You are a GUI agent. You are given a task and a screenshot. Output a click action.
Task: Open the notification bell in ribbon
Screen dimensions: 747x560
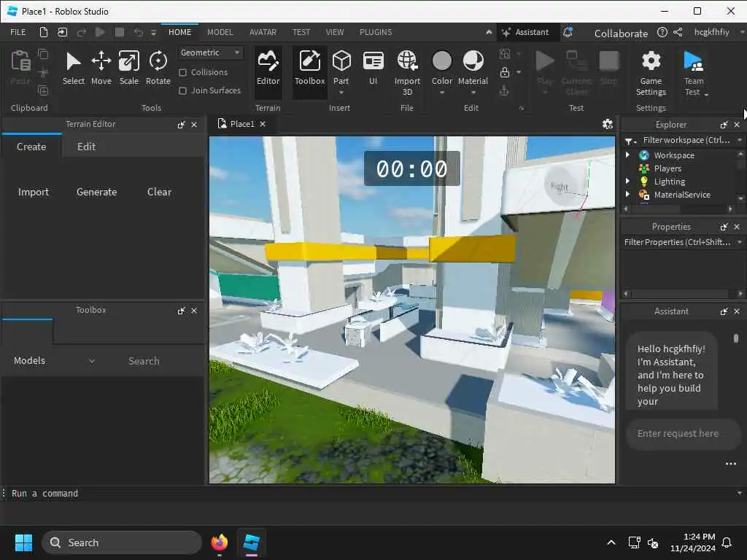[x=568, y=32]
